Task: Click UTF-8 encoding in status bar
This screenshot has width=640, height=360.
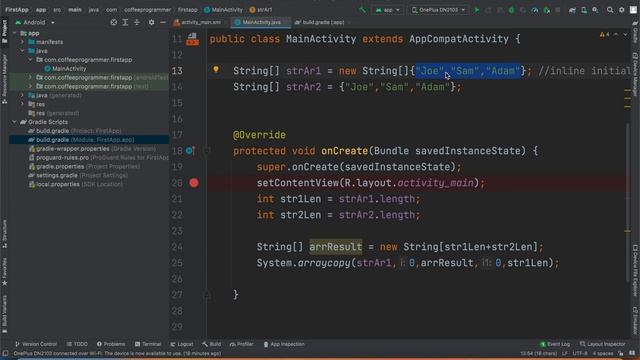Action: coord(580,353)
